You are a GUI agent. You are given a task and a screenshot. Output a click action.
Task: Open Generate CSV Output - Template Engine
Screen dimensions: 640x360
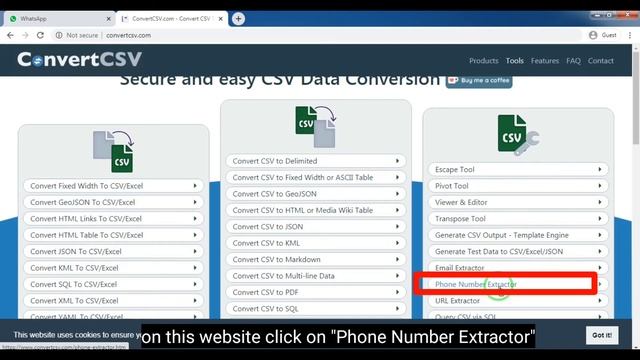pos(518,235)
